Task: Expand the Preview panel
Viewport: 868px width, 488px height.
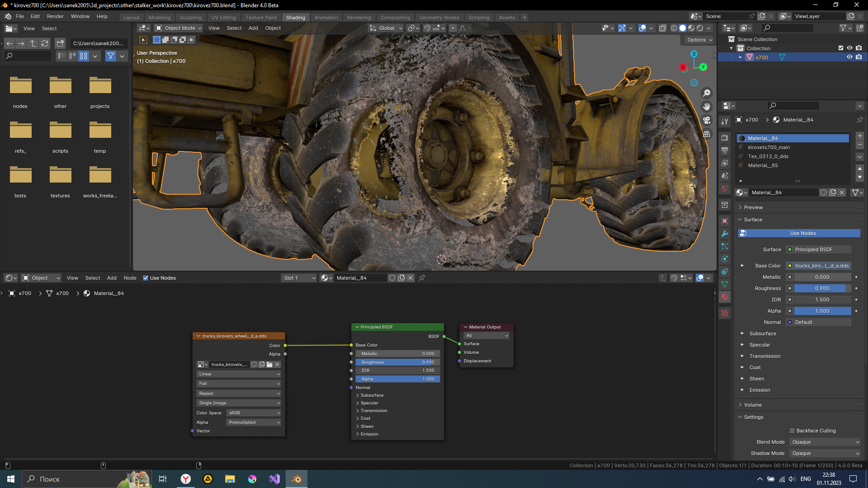Action: click(753, 207)
